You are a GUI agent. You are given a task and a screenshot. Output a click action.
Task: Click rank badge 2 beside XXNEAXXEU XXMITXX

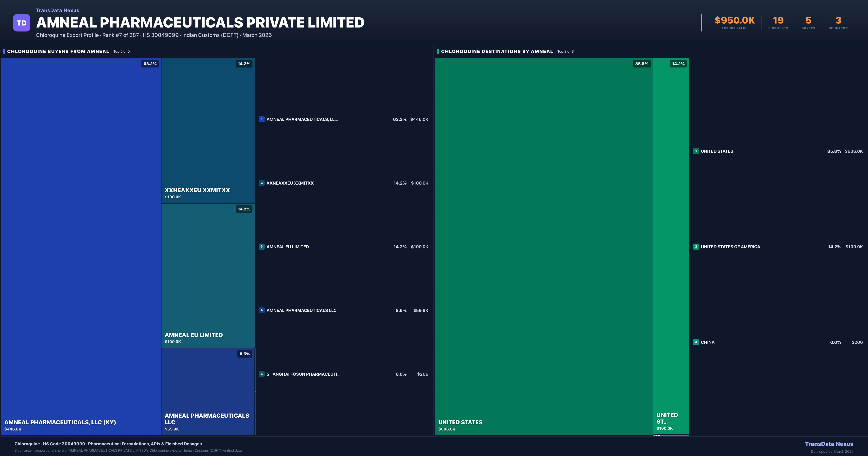(x=261, y=183)
